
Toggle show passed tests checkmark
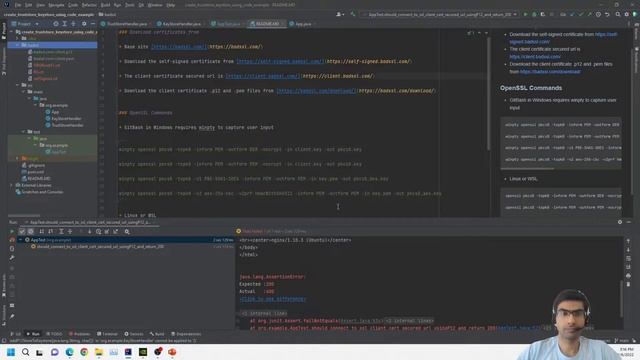coord(22,231)
